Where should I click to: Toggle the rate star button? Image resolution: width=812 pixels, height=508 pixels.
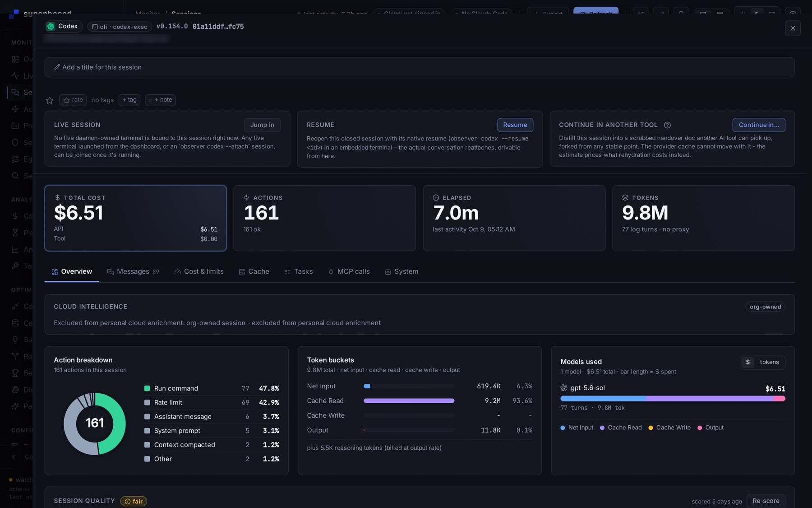pos(73,100)
